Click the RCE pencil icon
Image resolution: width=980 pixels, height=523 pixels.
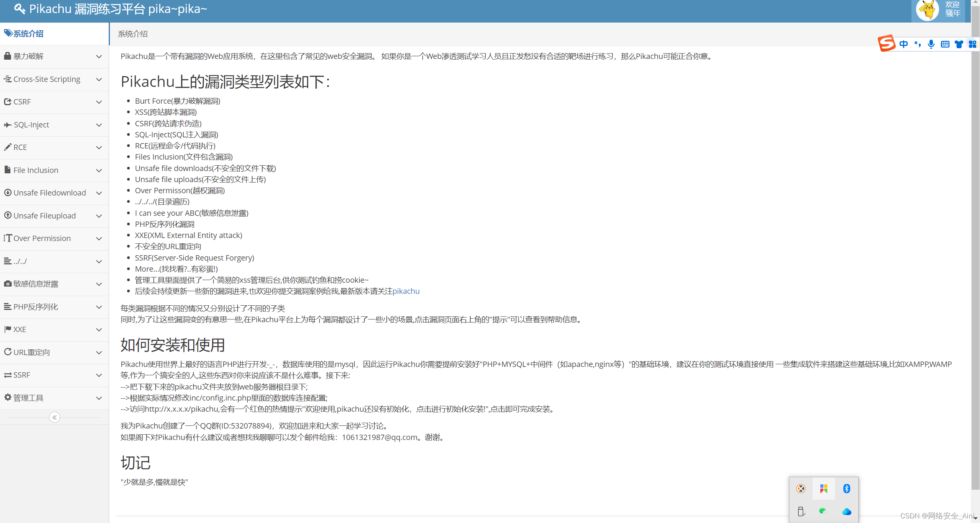point(7,147)
